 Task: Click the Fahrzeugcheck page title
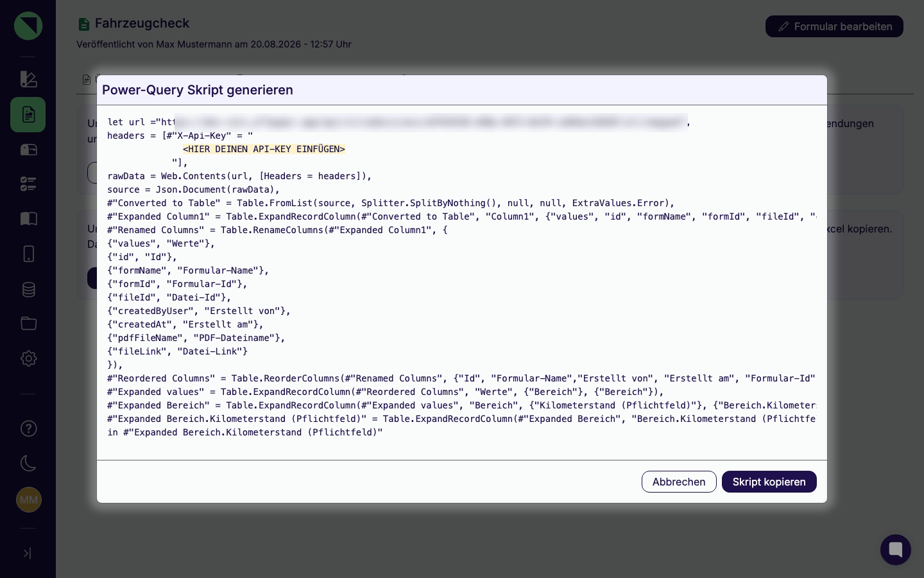142,23
